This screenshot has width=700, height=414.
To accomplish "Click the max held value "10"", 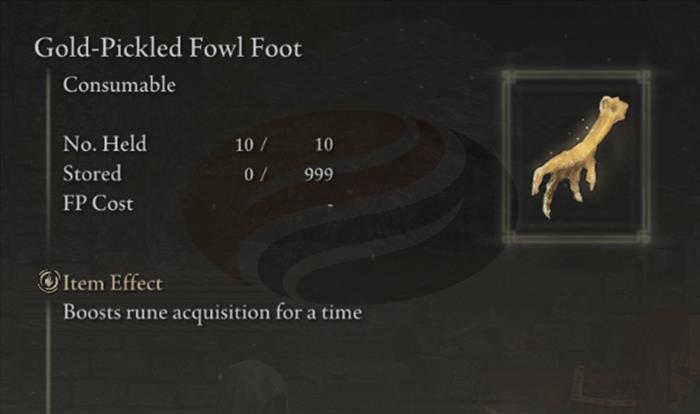I will tap(323, 145).
